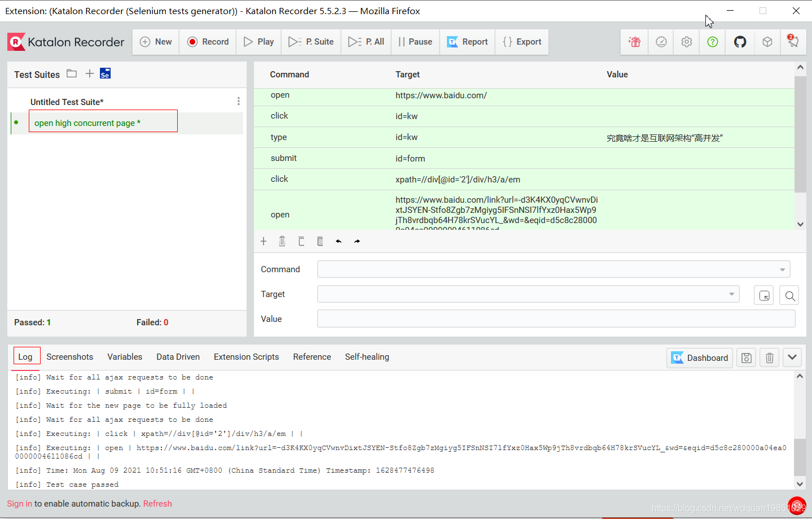Click the Command column header
812x519 pixels.
tap(289, 75)
